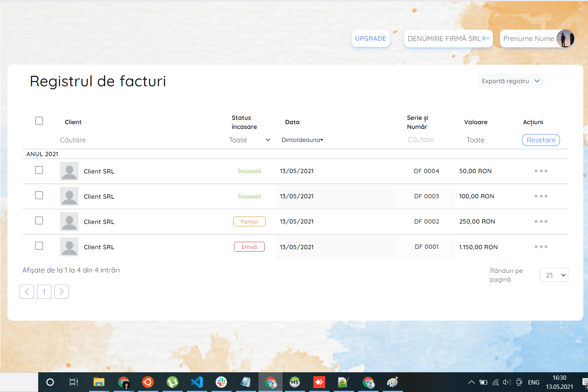The height and width of the screenshot is (392, 588).
Task: Open actions menu for invoice DF 0004
Action: tap(541, 171)
